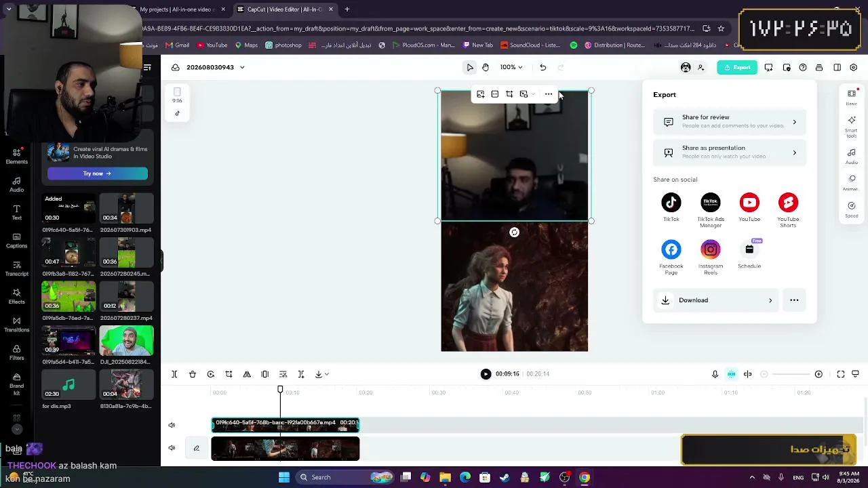Undo the last action
The height and width of the screenshot is (488, 868).
pyautogui.click(x=542, y=67)
